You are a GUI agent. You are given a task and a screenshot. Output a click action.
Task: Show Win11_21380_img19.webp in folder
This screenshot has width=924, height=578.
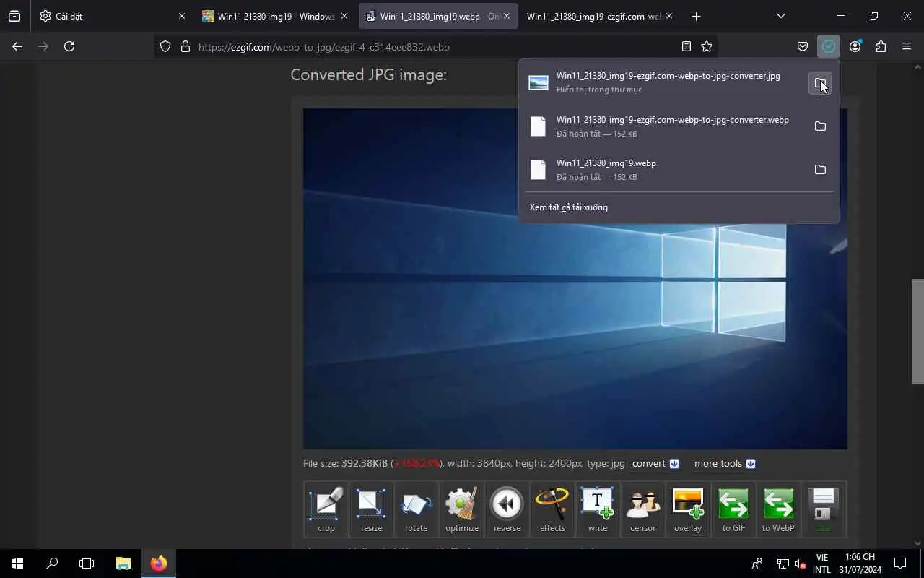point(820,170)
